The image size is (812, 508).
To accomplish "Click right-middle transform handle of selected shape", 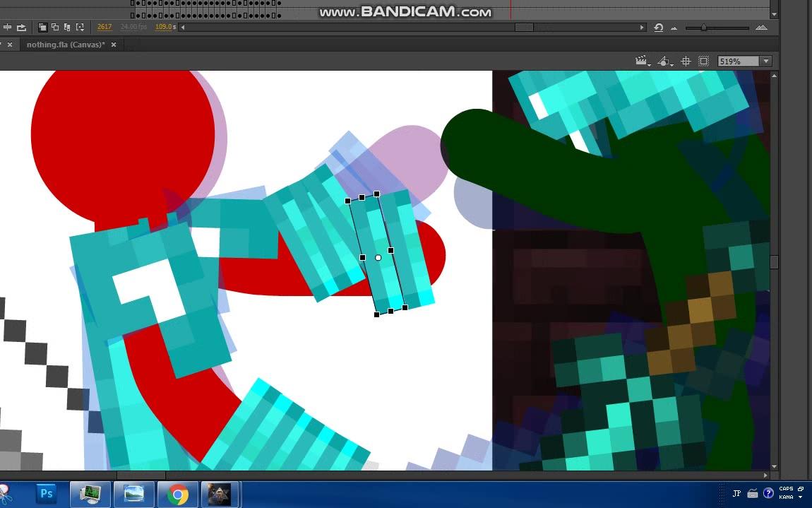I will click(391, 250).
